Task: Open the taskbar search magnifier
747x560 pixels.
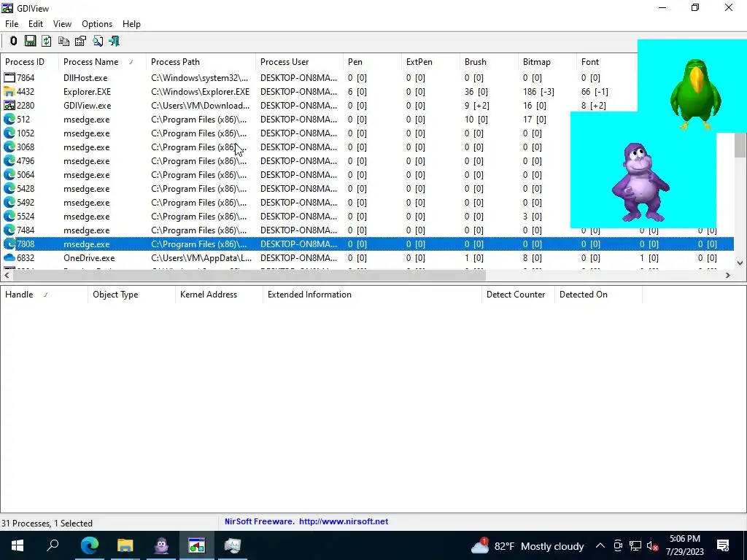Action: tap(53, 545)
